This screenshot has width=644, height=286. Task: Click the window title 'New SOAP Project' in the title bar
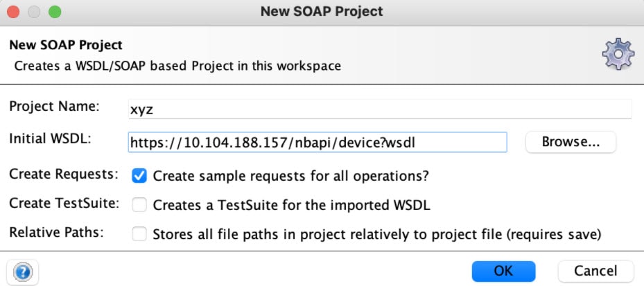pyautogui.click(x=322, y=12)
